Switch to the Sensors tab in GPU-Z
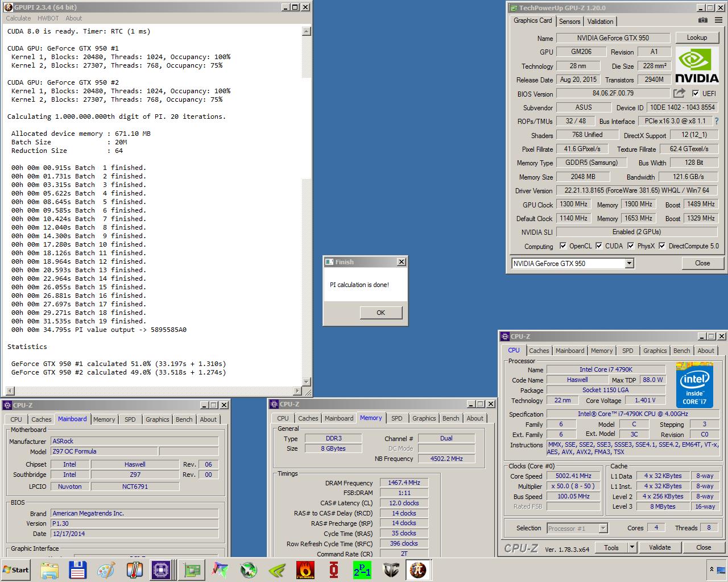The width and height of the screenshot is (728, 582). pos(569,22)
